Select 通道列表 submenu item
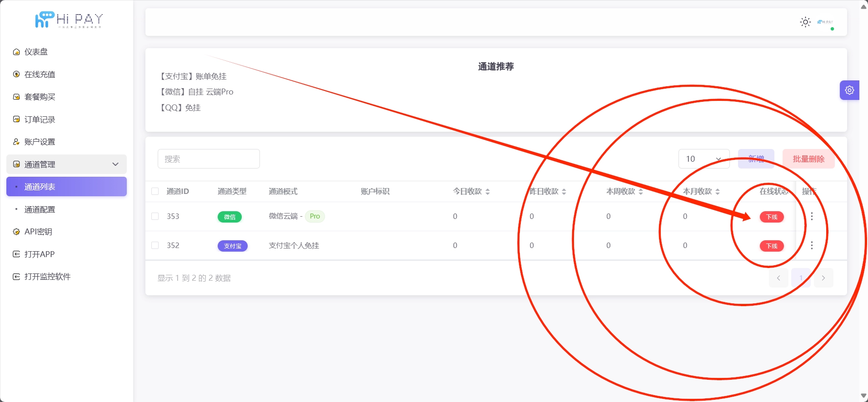868x402 pixels. (66, 187)
